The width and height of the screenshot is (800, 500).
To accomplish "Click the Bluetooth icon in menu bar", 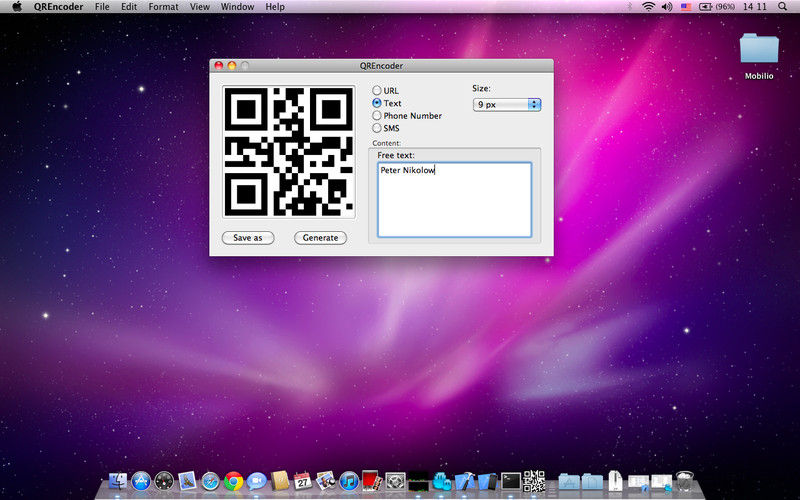I will [630, 7].
